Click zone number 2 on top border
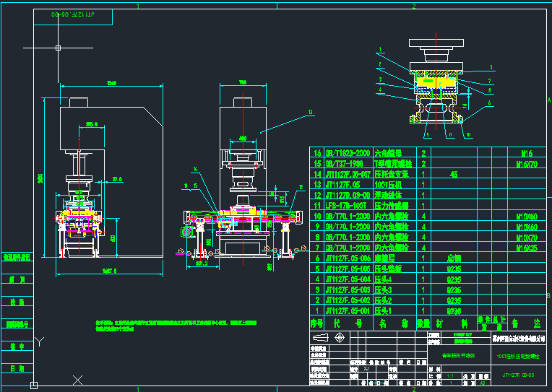The width and height of the screenshot is (552, 392). tap(413, 6)
